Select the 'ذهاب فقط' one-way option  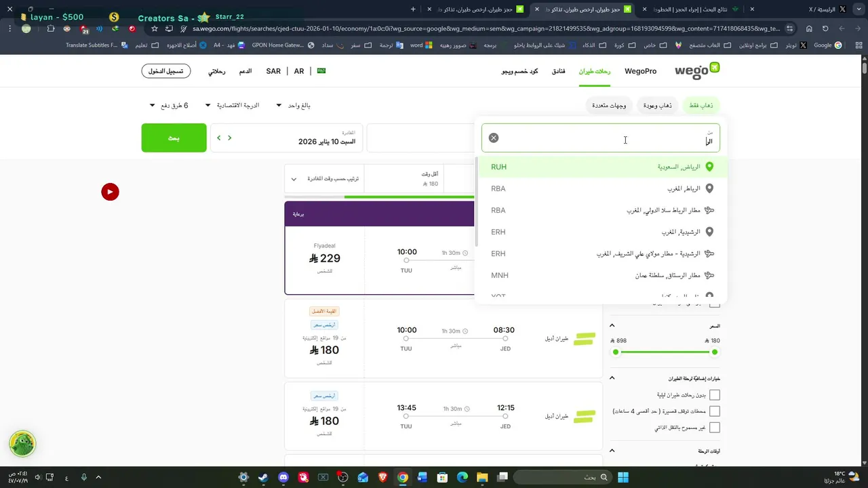701,106
